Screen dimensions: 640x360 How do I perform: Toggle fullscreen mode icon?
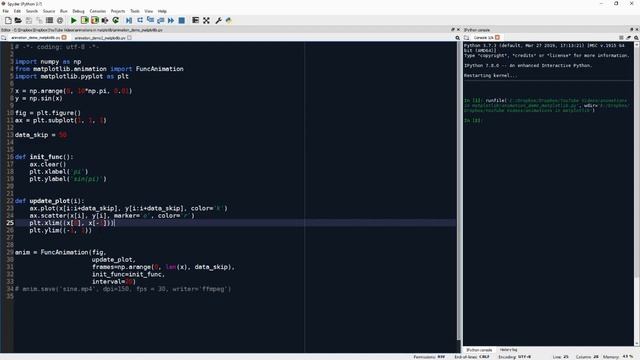click(206, 20)
